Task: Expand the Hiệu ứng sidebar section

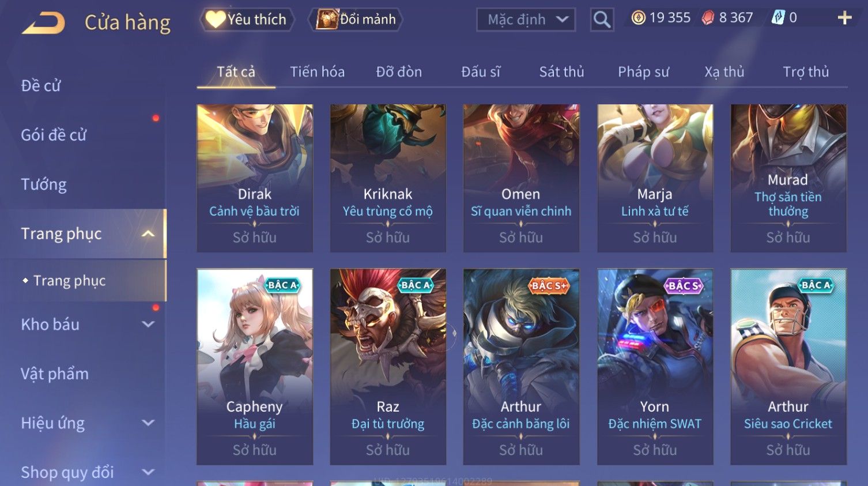Action: [x=148, y=423]
